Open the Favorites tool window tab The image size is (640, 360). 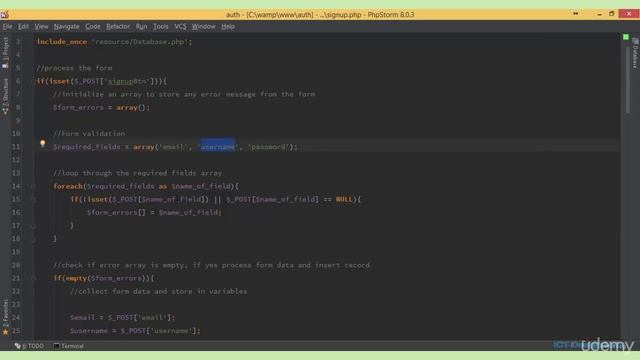tap(5, 318)
